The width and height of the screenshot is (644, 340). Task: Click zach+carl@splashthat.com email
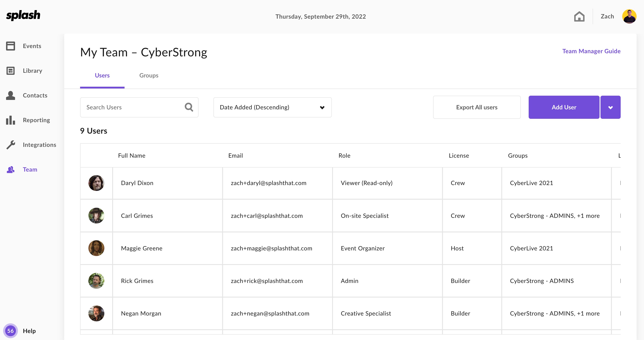coord(267,216)
